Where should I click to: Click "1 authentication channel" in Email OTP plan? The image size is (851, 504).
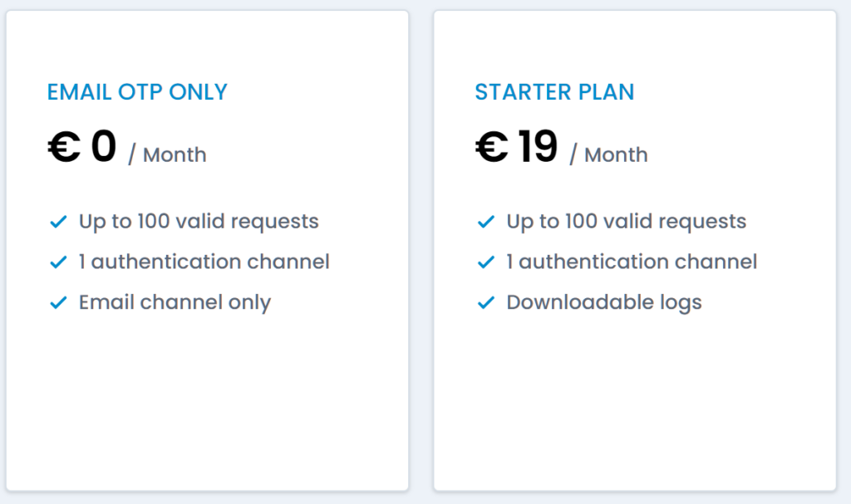pyautogui.click(x=204, y=262)
